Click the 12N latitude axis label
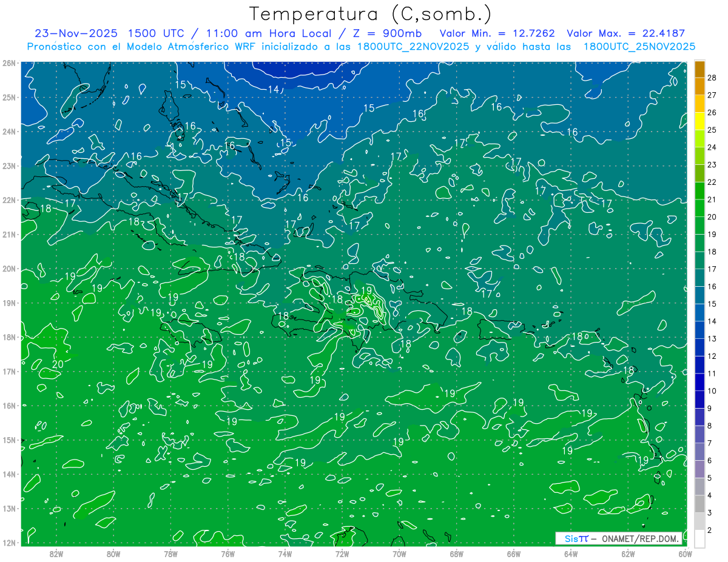This screenshot has width=728, height=562. click(x=9, y=543)
